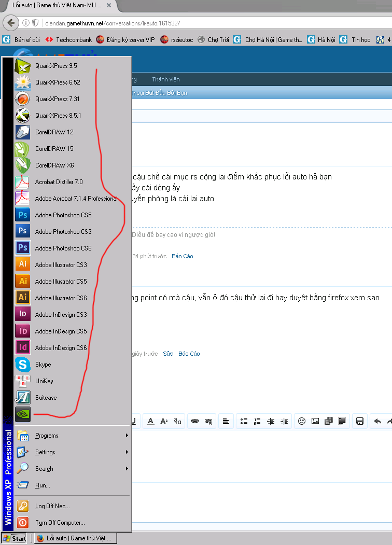Launch QuarkXPress 9.5 from Start menu

[56, 66]
